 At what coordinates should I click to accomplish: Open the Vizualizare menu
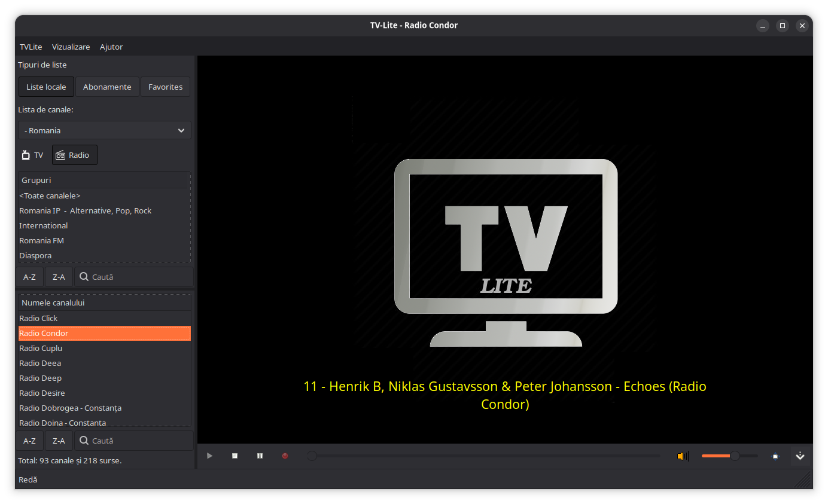pos(71,47)
